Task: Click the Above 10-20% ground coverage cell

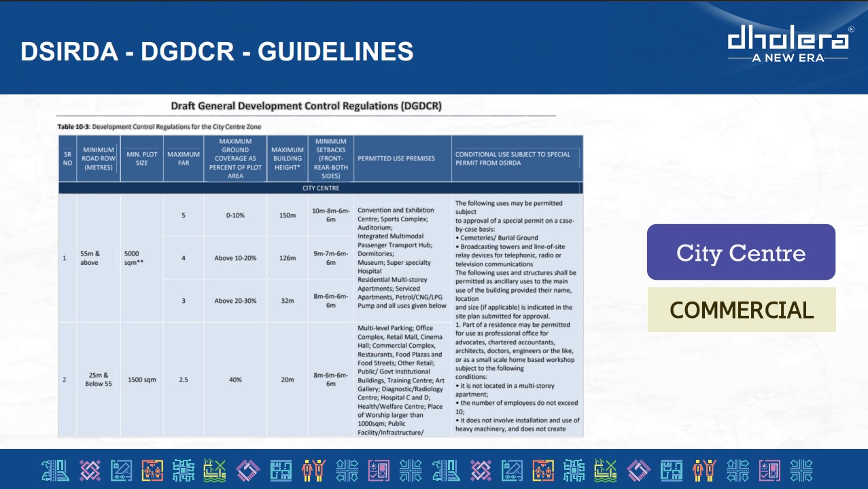Action: click(x=235, y=258)
